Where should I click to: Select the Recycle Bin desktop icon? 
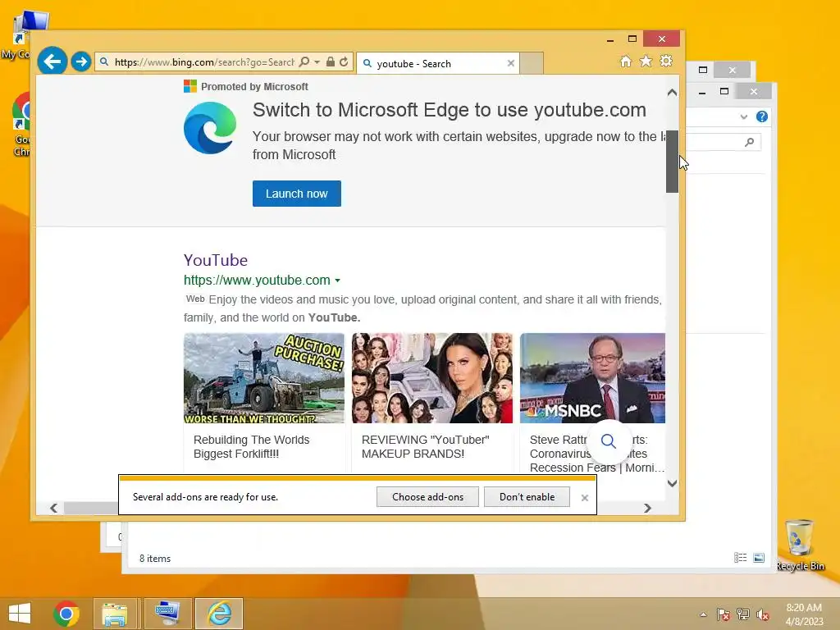(x=801, y=546)
